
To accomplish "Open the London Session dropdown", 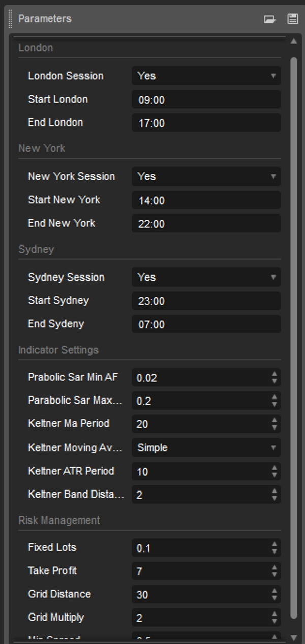I will point(206,76).
